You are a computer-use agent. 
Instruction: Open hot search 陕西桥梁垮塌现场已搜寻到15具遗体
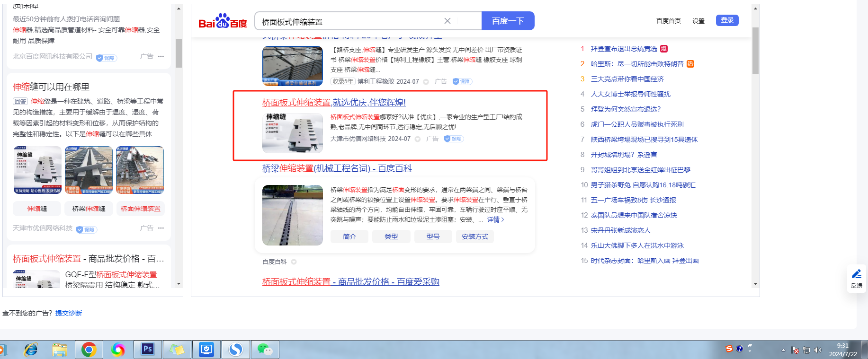(x=644, y=140)
